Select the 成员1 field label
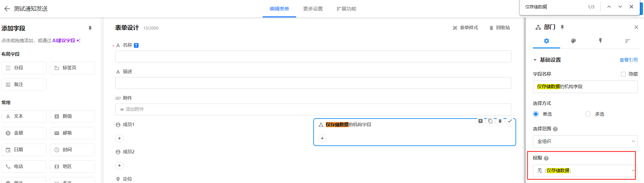644x183 pixels. [129, 124]
